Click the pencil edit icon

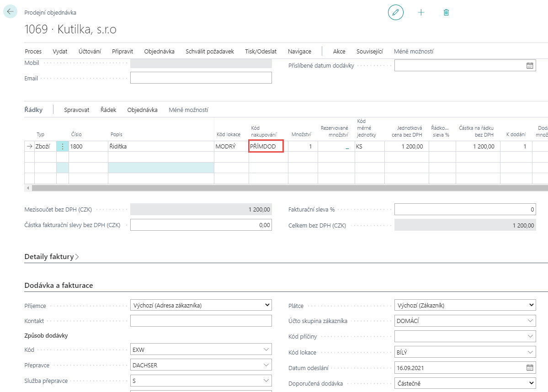click(x=395, y=12)
